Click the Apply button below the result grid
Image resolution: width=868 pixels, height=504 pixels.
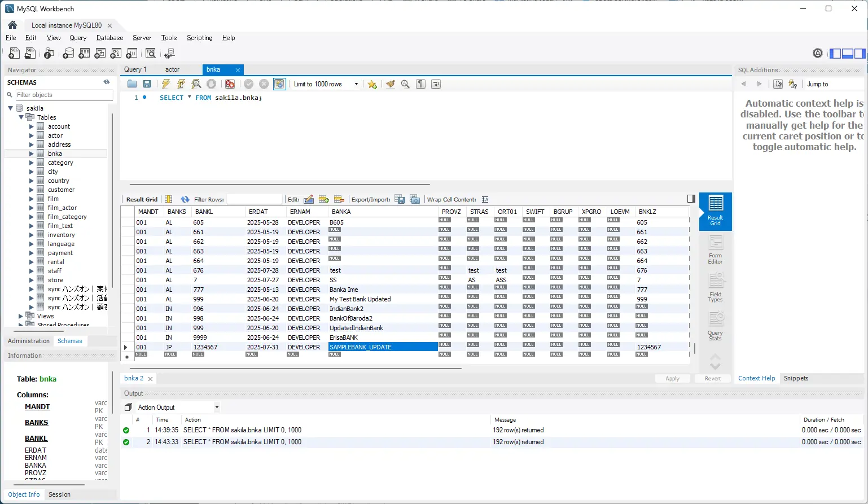(x=672, y=378)
